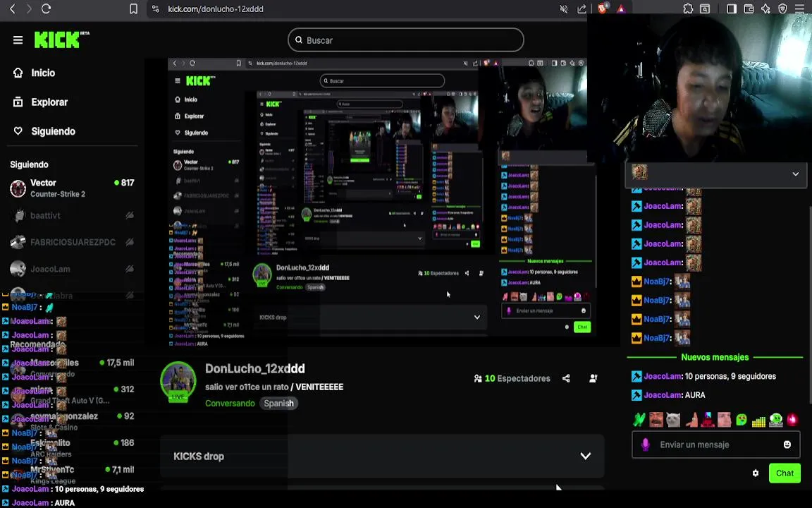Click the Siguiendo section heading
The height and width of the screenshot is (508, 812).
pos(29,164)
